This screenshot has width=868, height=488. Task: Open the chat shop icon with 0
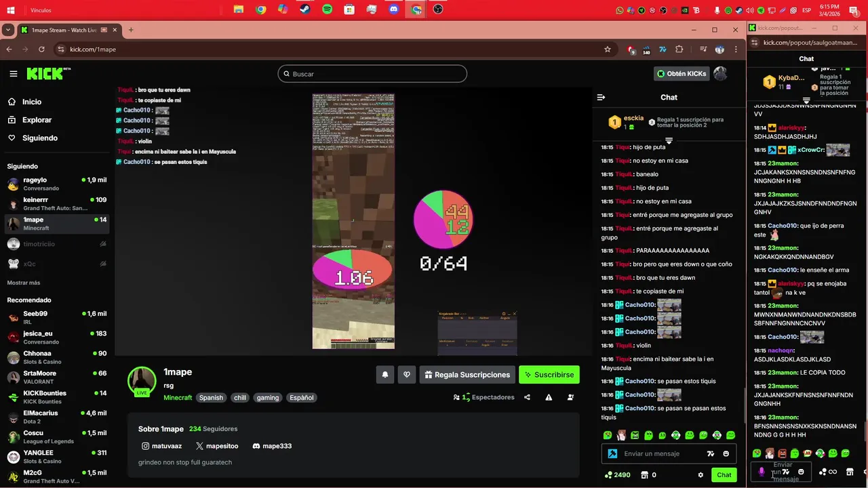649,475
